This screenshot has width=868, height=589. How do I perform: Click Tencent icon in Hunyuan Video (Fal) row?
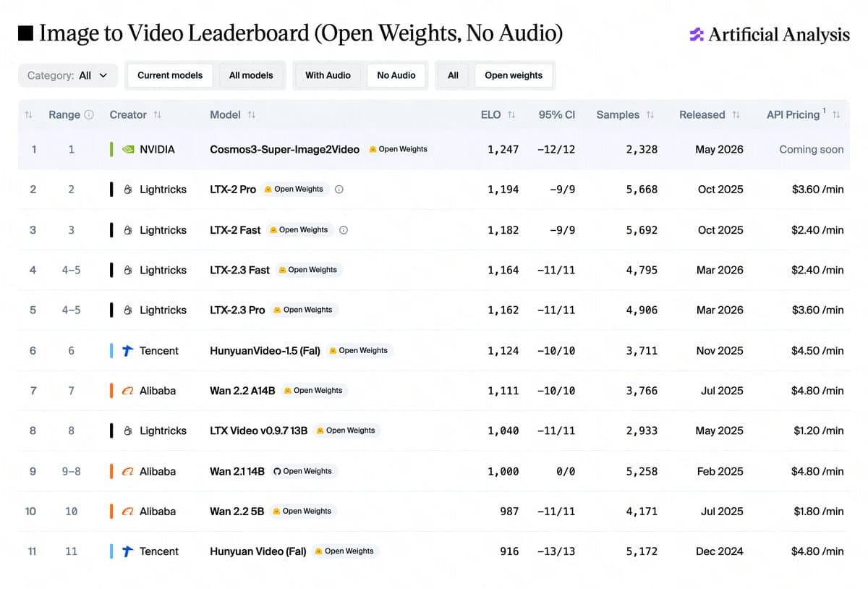[128, 551]
